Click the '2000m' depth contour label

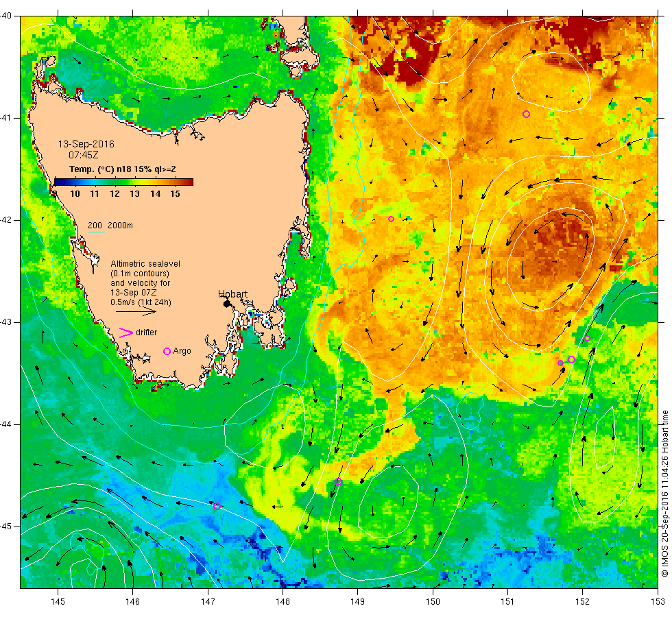(120, 226)
